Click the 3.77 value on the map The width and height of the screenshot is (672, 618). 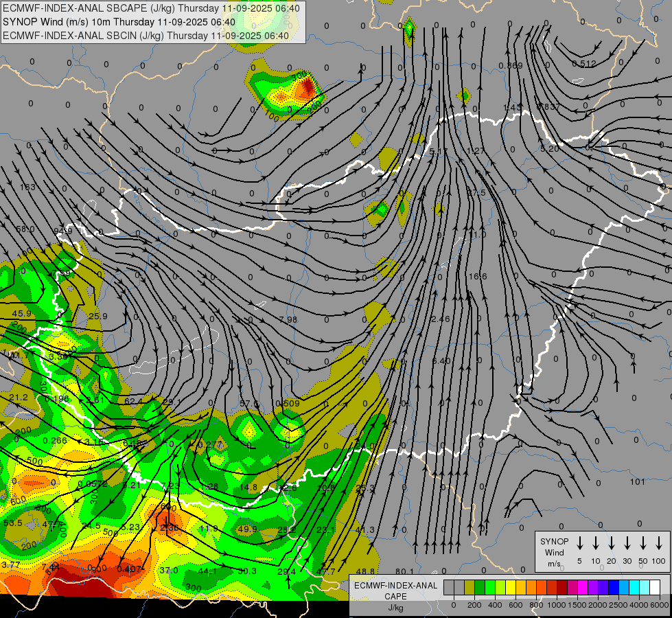coord(11,565)
